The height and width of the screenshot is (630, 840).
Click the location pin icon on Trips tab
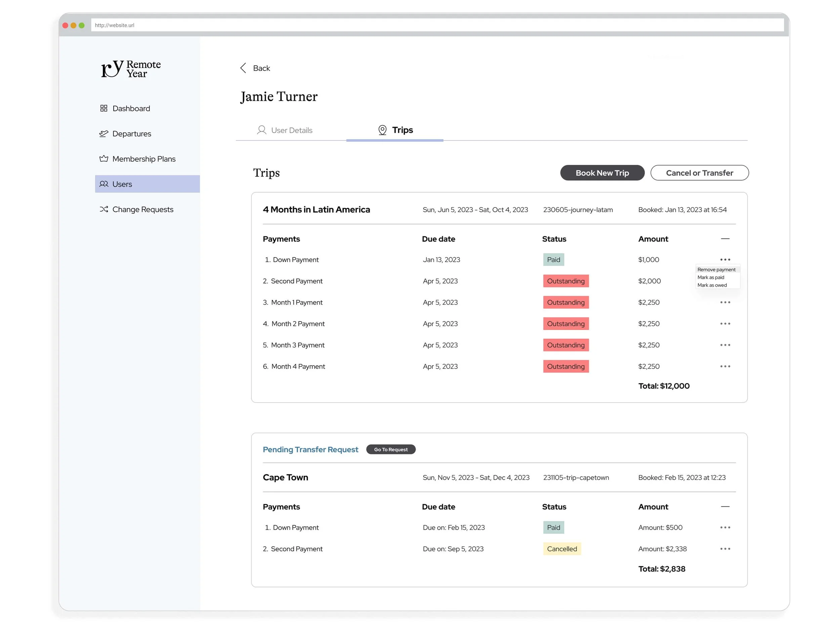click(382, 130)
